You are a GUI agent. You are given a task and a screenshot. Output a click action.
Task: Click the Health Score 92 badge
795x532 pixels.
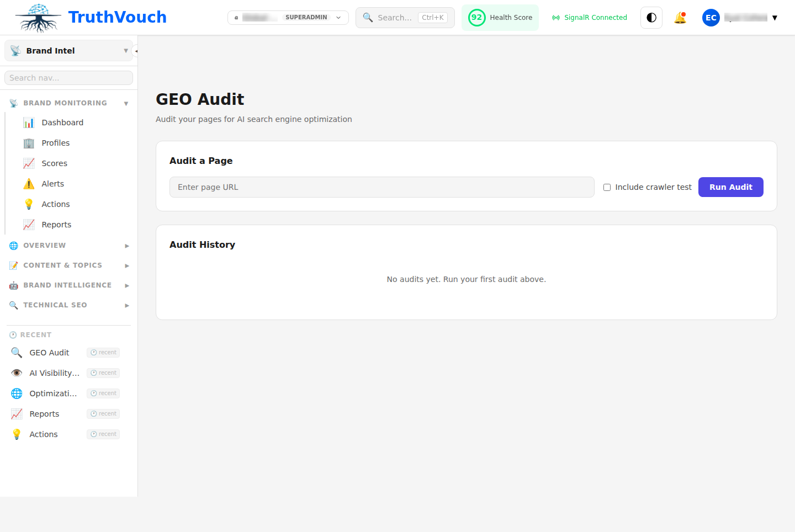[x=500, y=17]
